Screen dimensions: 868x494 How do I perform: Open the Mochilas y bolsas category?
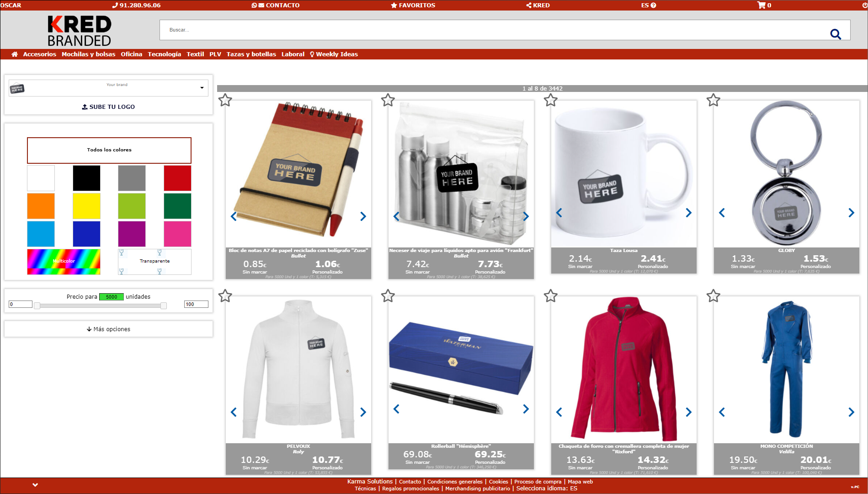(89, 54)
